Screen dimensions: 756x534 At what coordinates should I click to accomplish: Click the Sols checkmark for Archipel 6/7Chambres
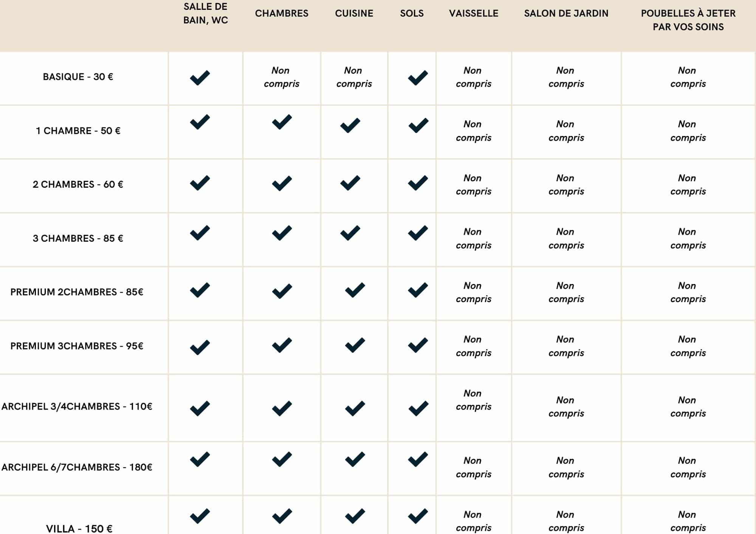418,459
